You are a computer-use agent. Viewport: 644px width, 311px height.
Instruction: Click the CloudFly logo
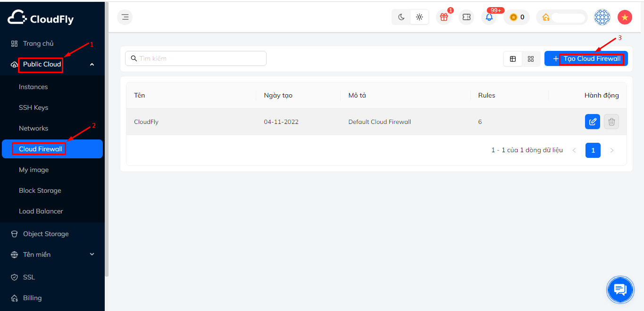coord(41,18)
